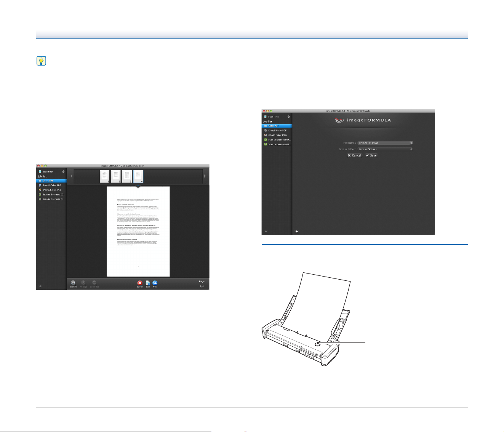Open the Save in folder dropdown
This screenshot has width=504, height=432.
[x=385, y=149]
